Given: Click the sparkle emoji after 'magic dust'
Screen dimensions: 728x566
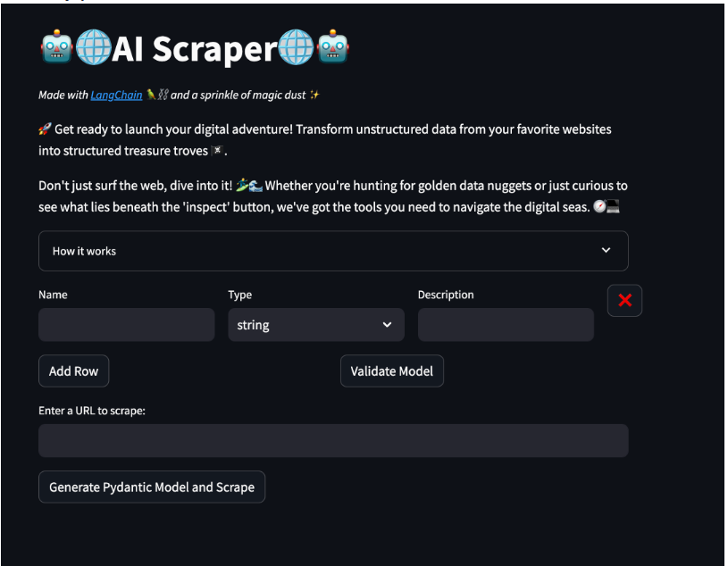Looking at the screenshot, I should [314, 95].
